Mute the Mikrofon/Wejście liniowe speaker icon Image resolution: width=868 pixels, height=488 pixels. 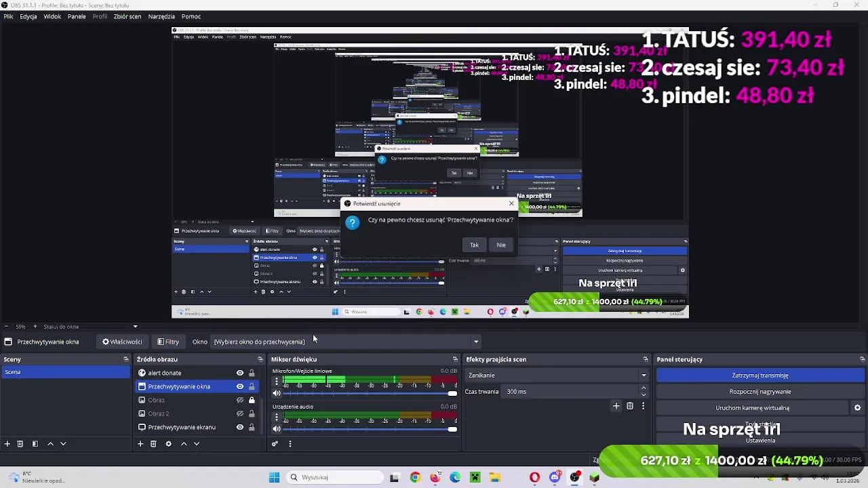[277, 393]
